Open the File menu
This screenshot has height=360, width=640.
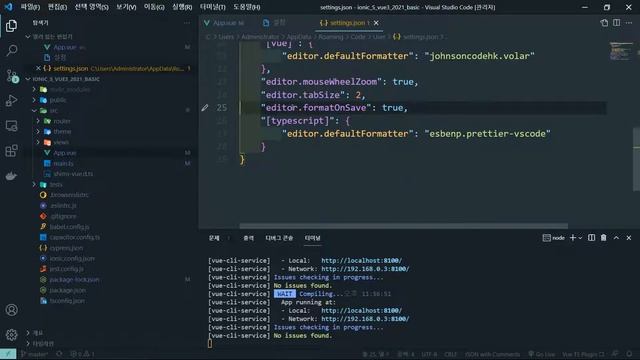[30, 7]
